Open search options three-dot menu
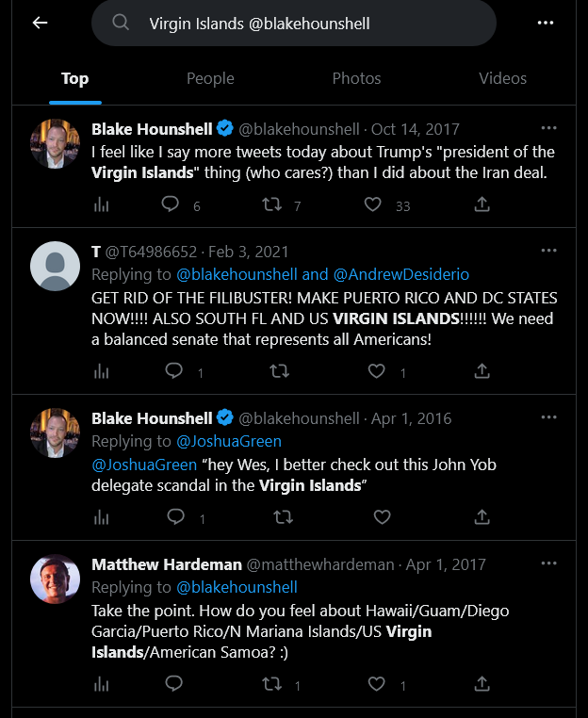The width and height of the screenshot is (588, 718). pos(545,23)
